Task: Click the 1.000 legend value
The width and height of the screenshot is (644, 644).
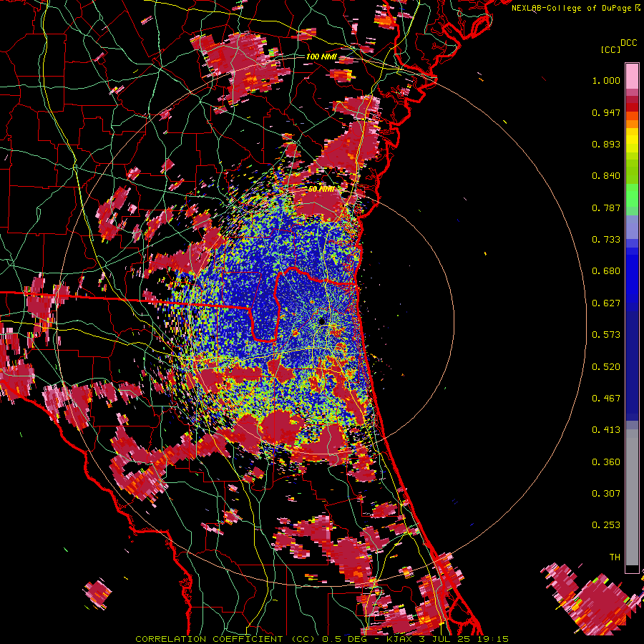Action: pos(606,80)
